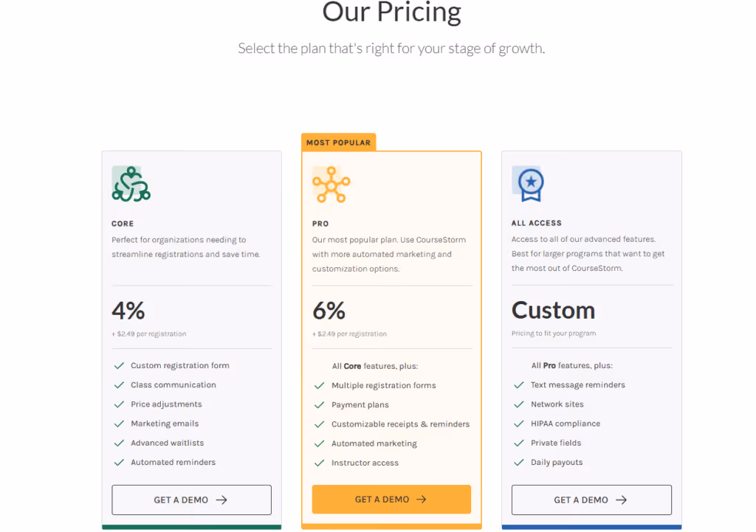This screenshot has height=532, width=756.
Task: Toggle the check for Custom registration form
Action: click(x=120, y=365)
